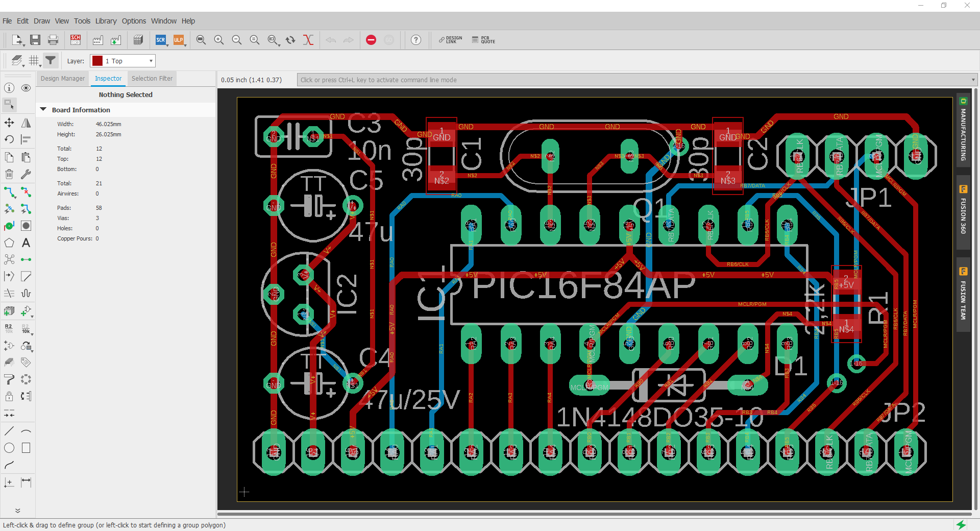Run a user language program via ULP icon
This screenshot has width=980, height=531.
coord(179,40)
